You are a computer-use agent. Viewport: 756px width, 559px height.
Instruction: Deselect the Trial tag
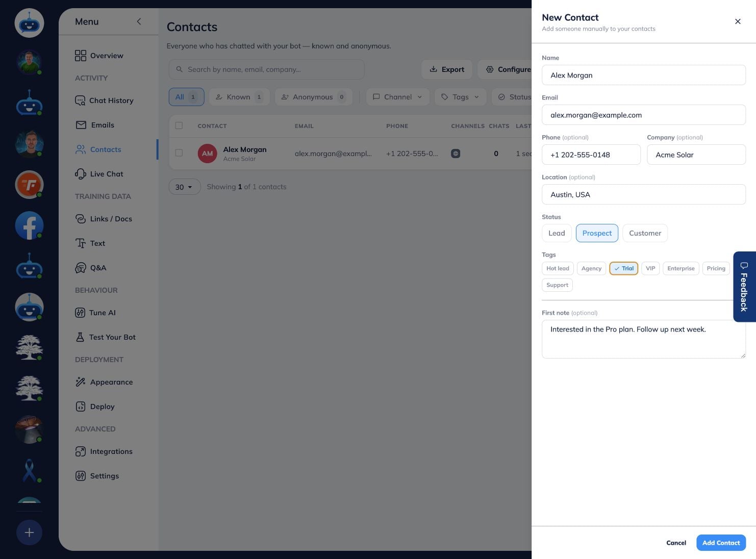tap(623, 268)
